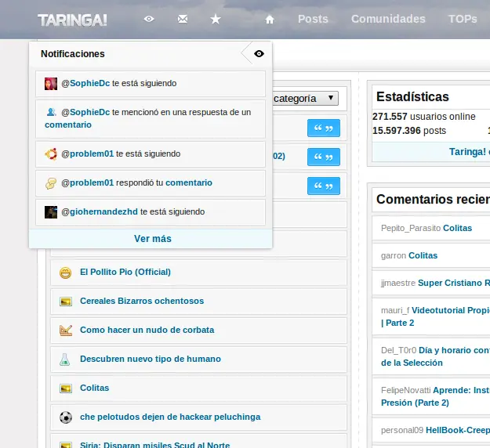Click the third blue quote button
This screenshot has height=448, width=490.
tap(324, 186)
